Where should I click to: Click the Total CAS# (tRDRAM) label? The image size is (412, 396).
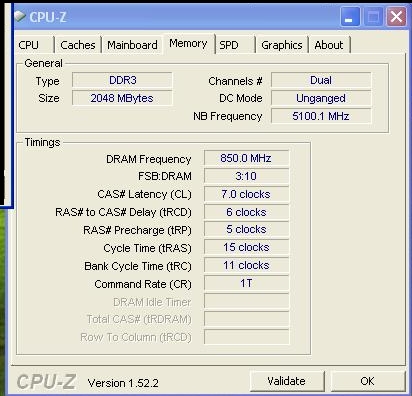pyautogui.click(x=139, y=319)
